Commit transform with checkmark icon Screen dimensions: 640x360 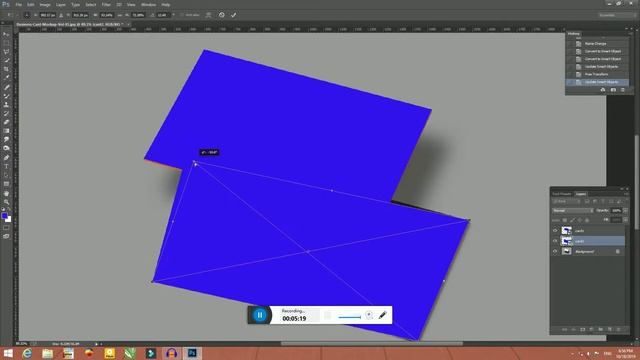coord(233,15)
